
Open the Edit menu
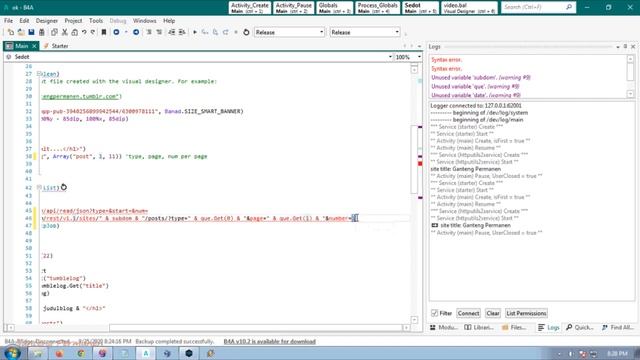[24, 20]
